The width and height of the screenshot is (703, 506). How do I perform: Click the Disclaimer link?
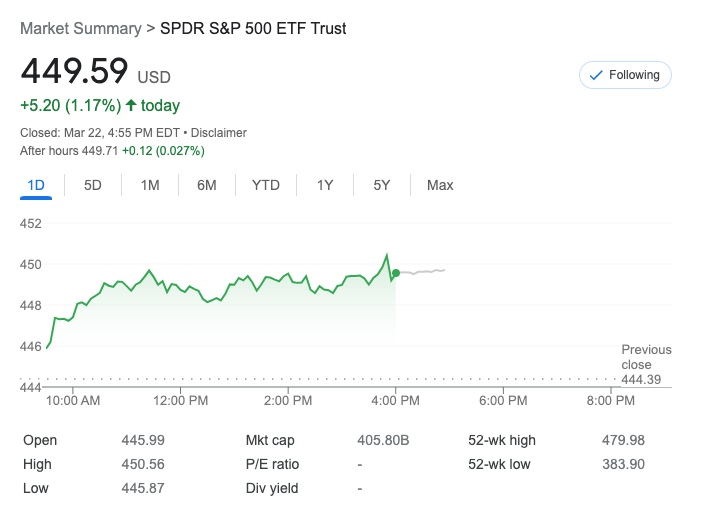point(219,133)
